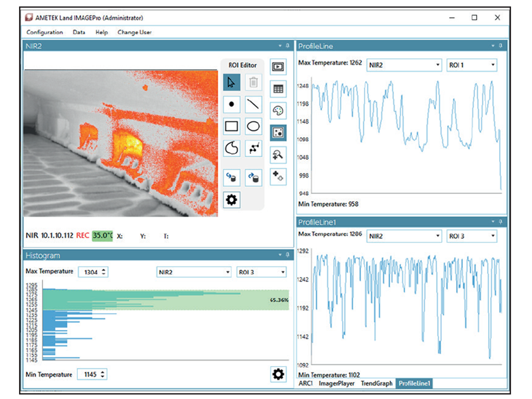This screenshot has width=532, height=399.
Task: Open the data table view icon
Action: [x=277, y=88]
